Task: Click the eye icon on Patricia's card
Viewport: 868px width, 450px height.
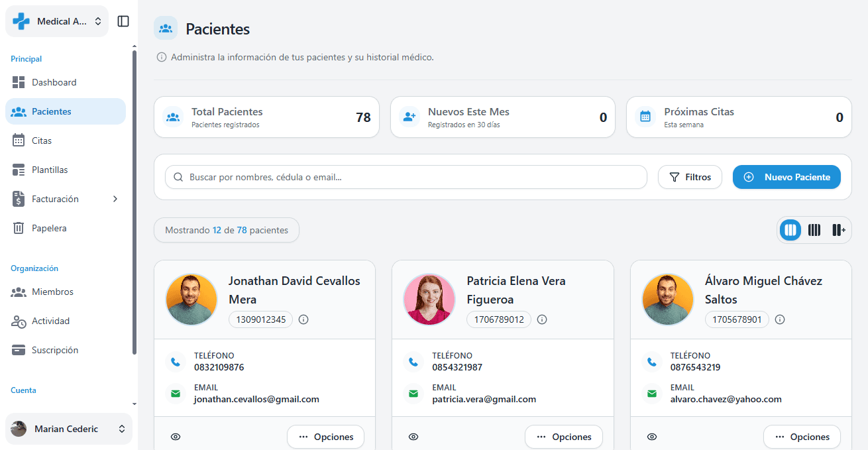Action: [413, 437]
